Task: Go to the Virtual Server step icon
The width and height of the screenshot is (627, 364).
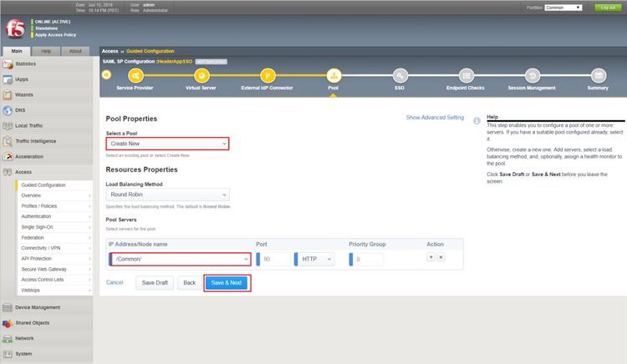Action: pyautogui.click(x=201, y=76)
